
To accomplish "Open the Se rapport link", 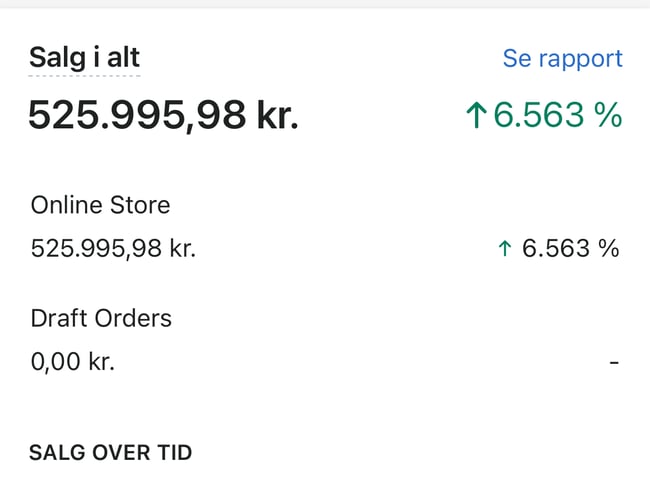I will pyautogui.click(x=562, y=58).
